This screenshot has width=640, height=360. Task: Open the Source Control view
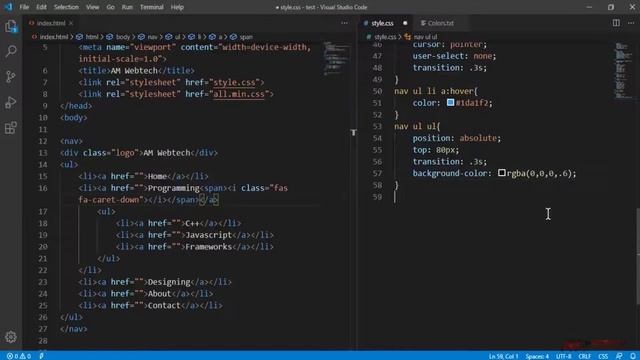pyautogui.click(x=11, y=77)
